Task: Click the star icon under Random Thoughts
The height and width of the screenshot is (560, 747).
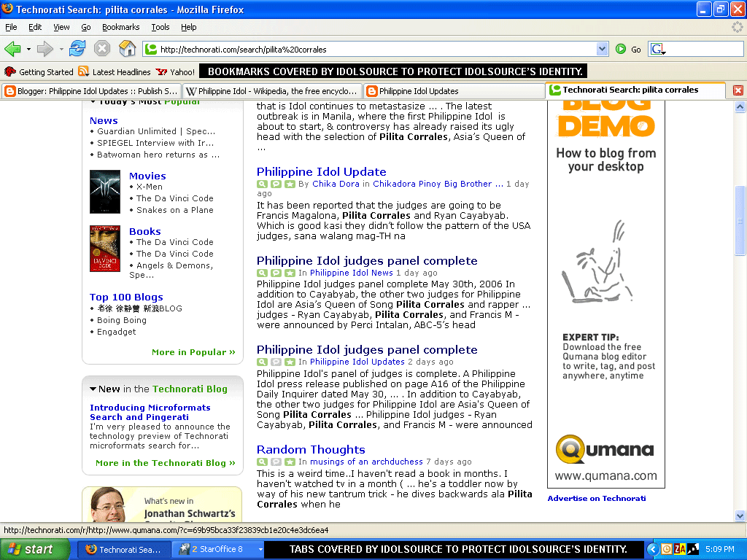Action: pyautogui.click(x=290, y=462)
